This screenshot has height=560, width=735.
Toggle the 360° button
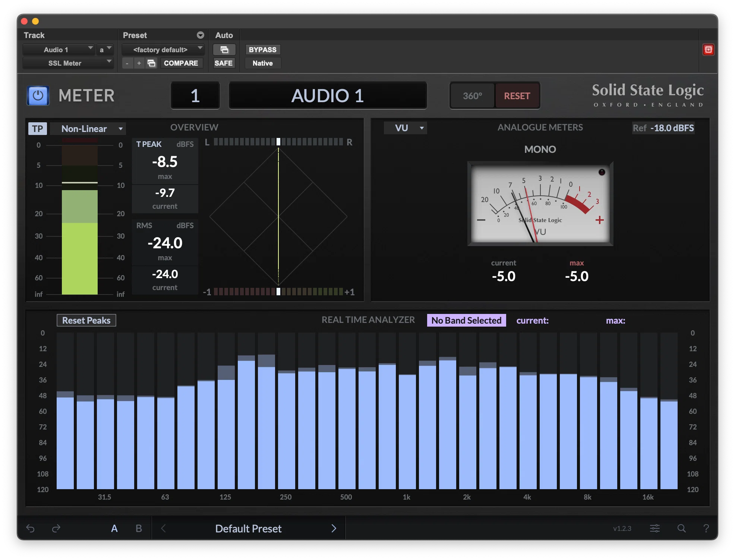pos(473,96)
